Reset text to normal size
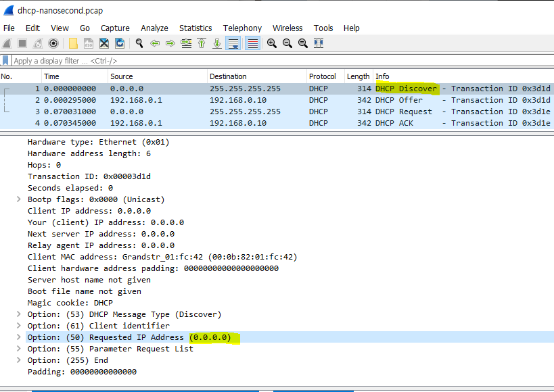554x392 pixels. click(303, 43)
